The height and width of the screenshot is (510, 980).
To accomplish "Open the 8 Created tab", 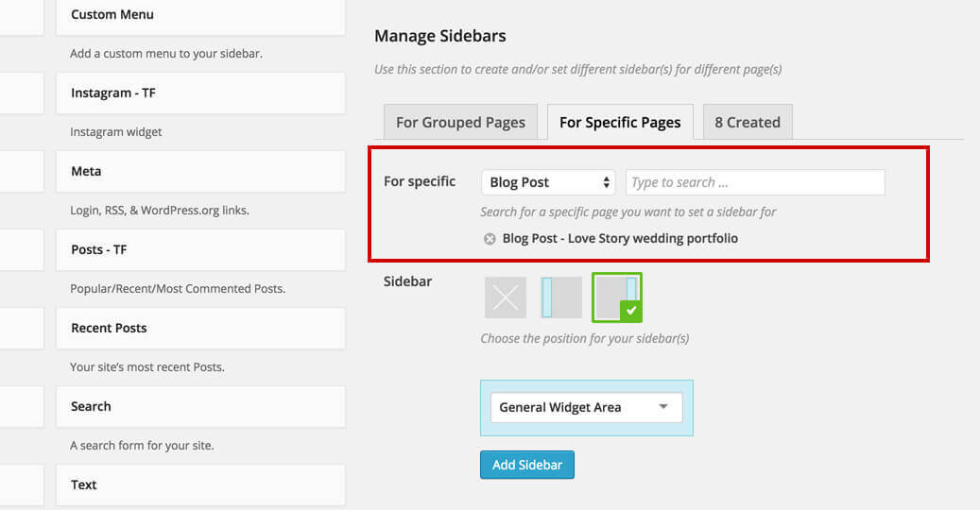I will 747,122.
